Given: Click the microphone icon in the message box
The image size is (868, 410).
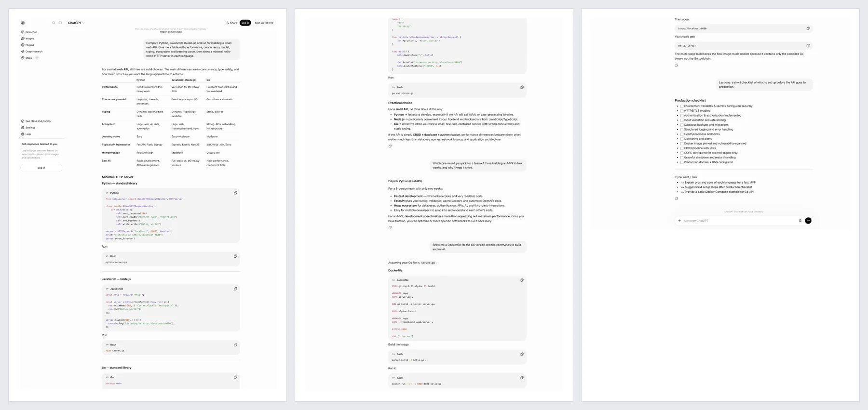Looking at the screenshot, I should [x=800, y=221].
